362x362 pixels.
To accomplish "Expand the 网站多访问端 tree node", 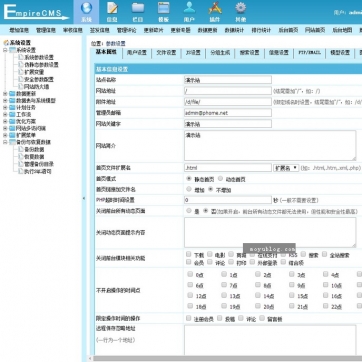I will pos(5,128).
